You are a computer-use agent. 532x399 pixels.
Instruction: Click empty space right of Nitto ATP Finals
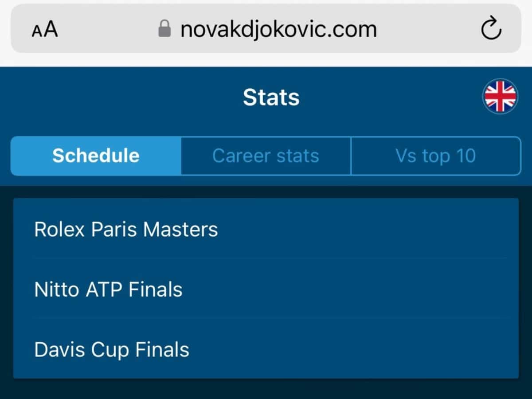(x=350, y=289)
